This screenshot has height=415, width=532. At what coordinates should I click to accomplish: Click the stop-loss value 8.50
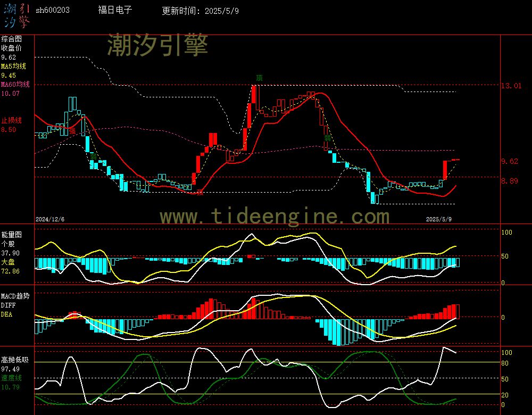(9, 130)
